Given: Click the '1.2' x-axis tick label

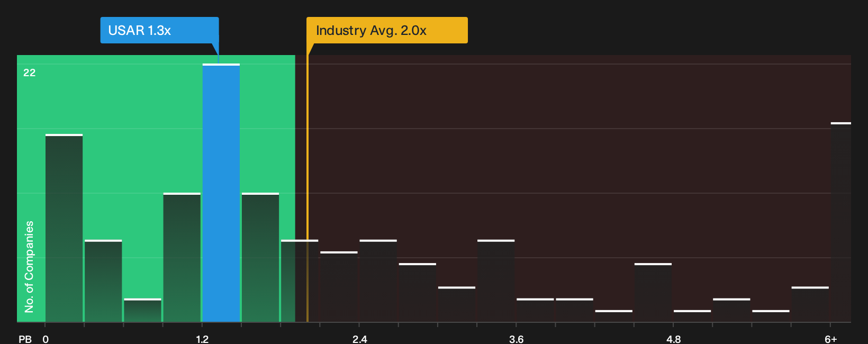Looking at the screenshot, I should click(202, 339).
